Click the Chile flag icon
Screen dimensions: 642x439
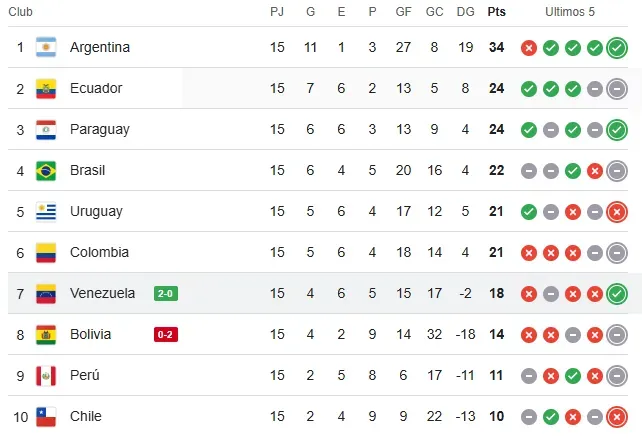click(46, 416)
